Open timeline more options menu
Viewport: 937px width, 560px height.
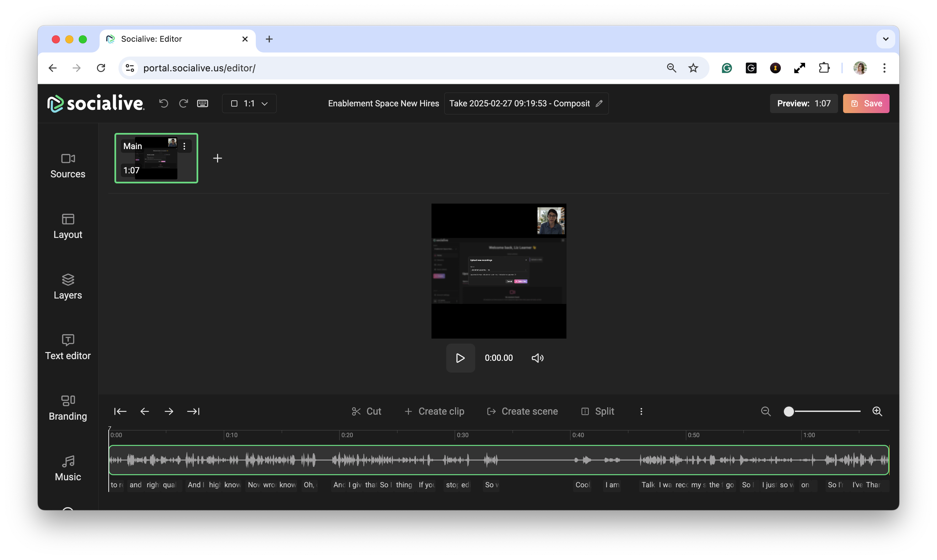click(x=641, y=411)
